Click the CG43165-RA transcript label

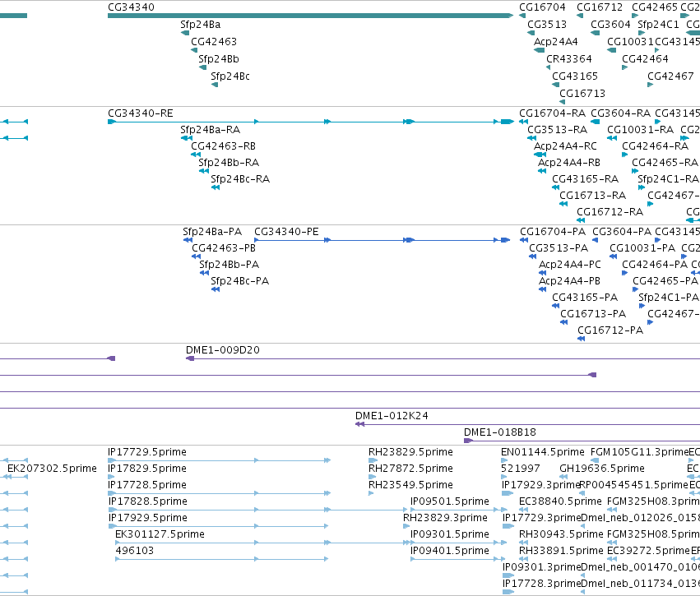[x=586, y=180]
